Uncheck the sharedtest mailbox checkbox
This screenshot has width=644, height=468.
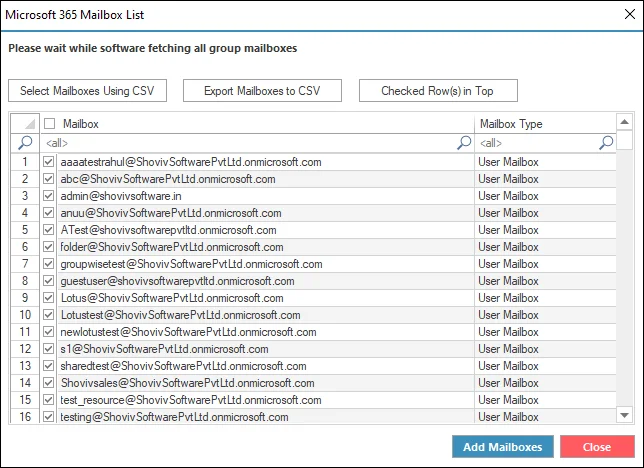click(x=48, y=366)
